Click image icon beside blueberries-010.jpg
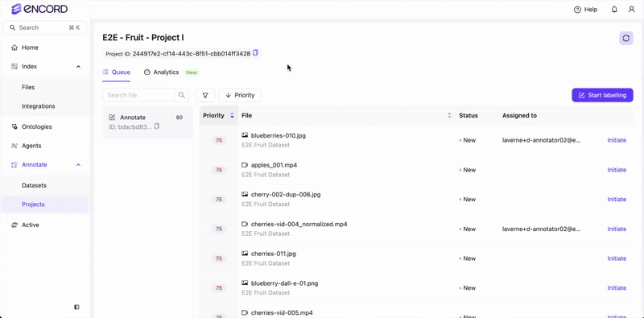The image size is (644, 318). click(x=245, y=135)
